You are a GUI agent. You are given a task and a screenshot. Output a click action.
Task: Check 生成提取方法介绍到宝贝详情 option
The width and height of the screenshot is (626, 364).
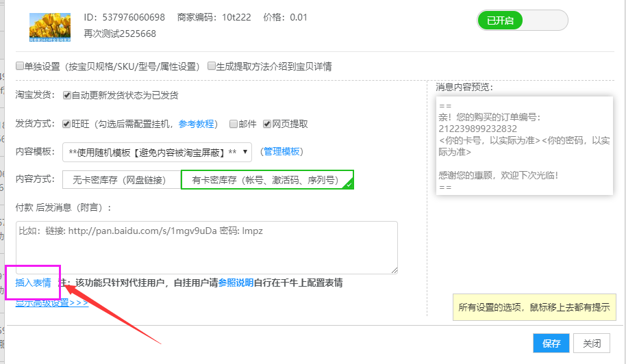click(212, 66)
